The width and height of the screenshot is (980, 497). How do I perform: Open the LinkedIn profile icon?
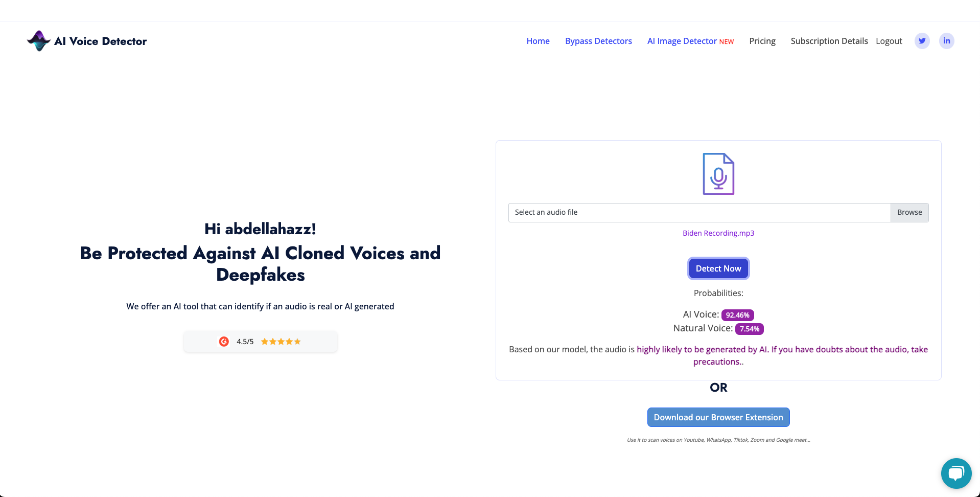click(946, 41)
